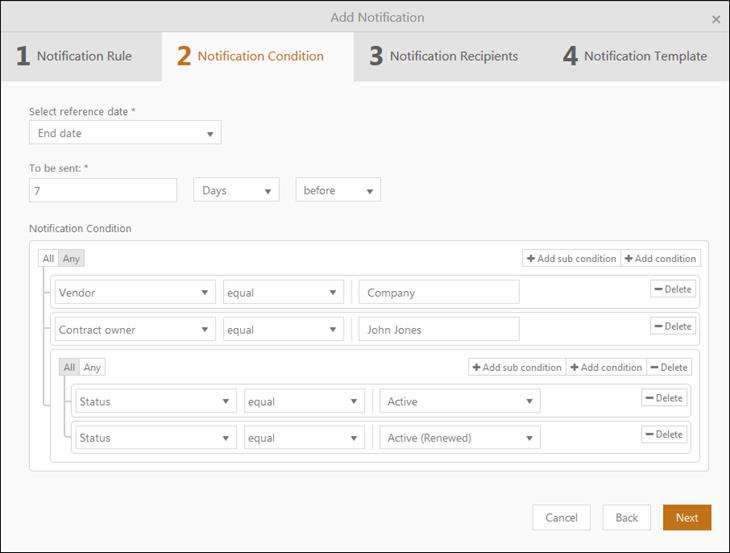The width and height of the screenshot is (730, 553).
Task: Expand the Days unit dropdown
Action: click(236, 191)
